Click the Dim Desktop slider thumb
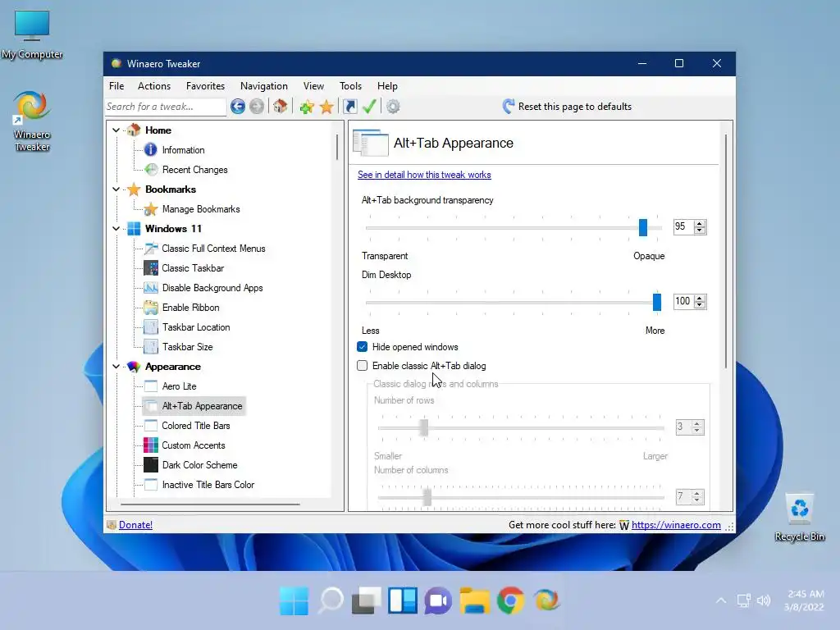 click(657, 302)
